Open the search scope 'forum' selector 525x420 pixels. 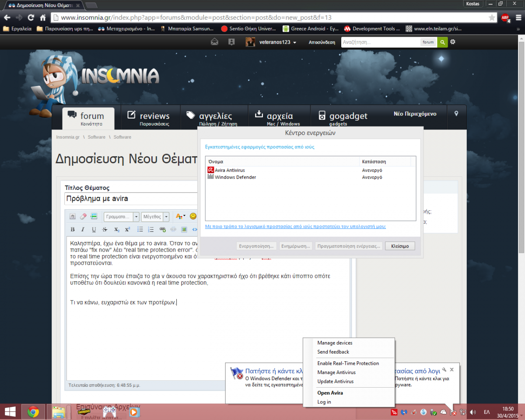click(428, 42)
